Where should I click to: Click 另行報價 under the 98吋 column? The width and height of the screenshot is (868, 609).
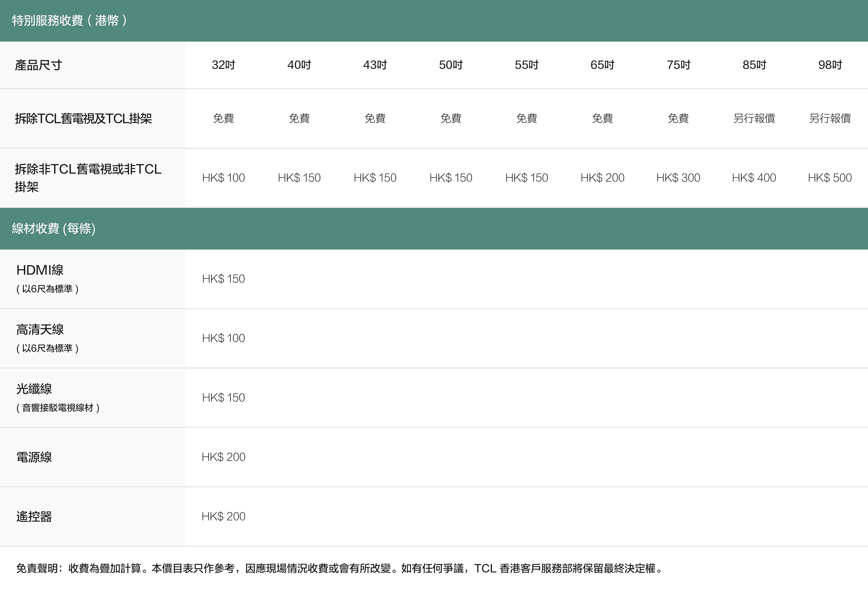[830, 118]
